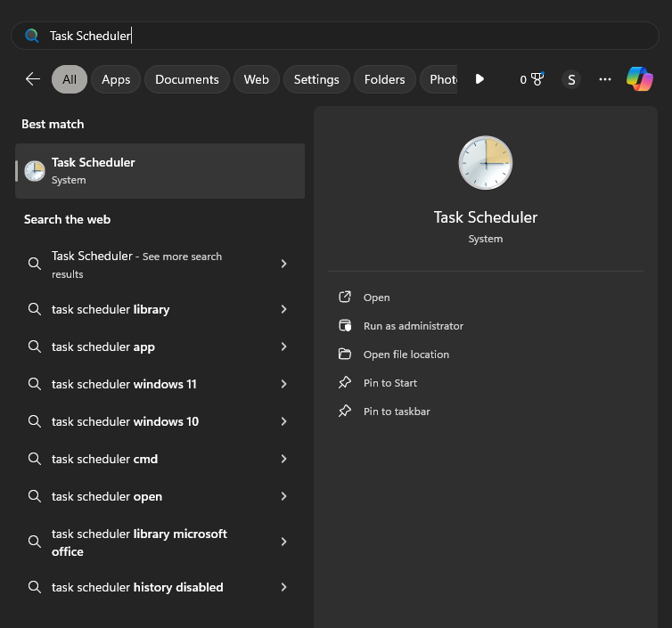Open the three-dots more options menu
Screen dimensions: 672x628
coord(605,79)
